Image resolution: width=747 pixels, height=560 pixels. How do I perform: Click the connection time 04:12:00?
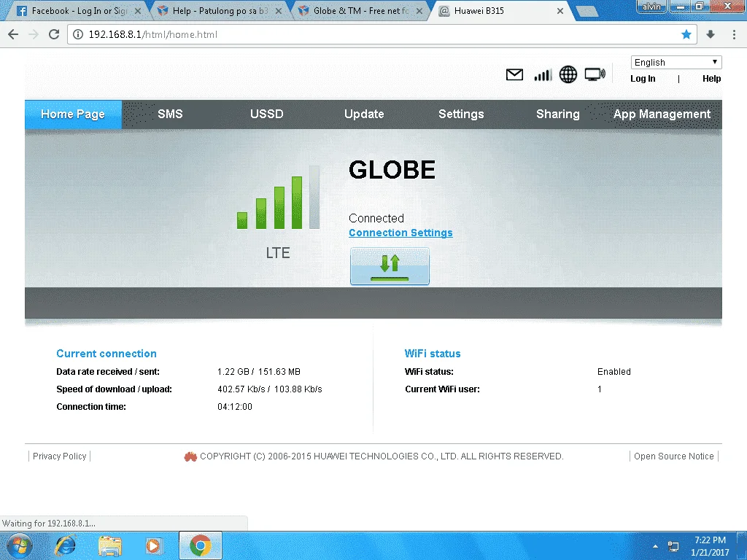coord(235,407)
